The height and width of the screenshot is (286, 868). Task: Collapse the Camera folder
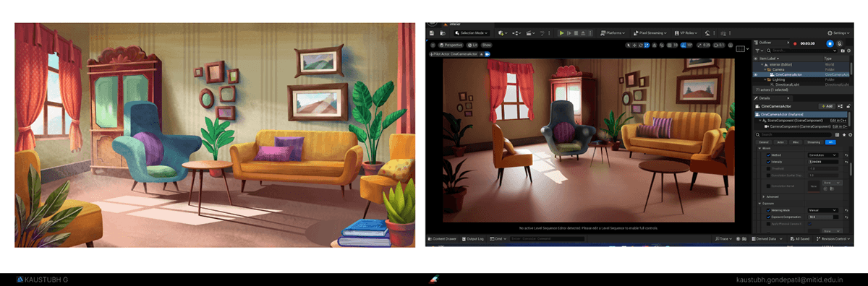tap(765, 69)
